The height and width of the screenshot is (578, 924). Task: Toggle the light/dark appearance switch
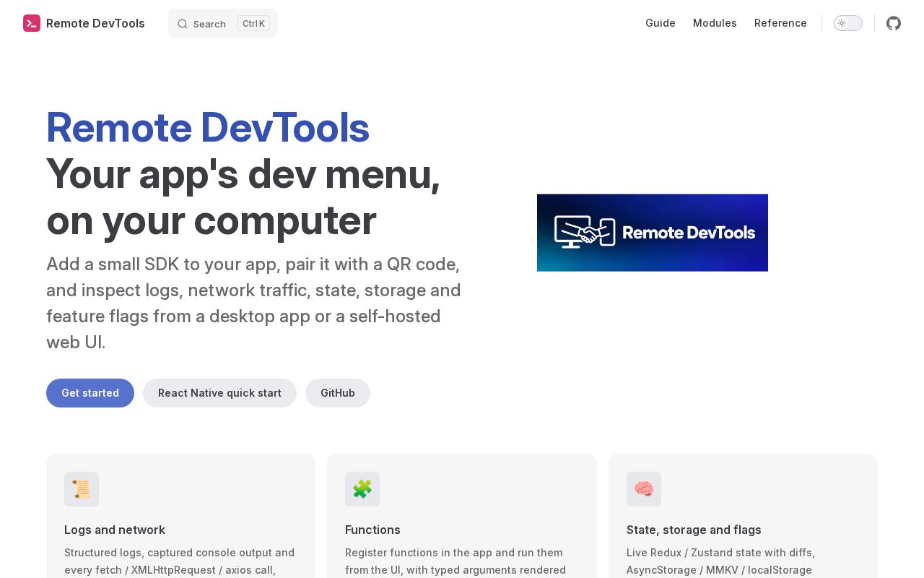848,23
